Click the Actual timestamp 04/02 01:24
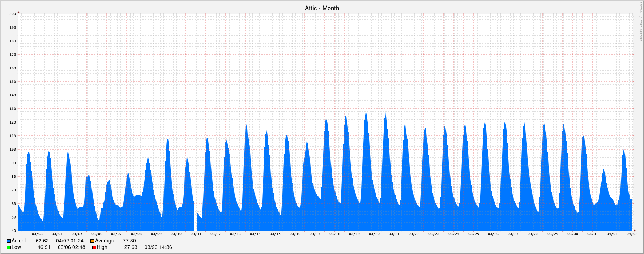Viewport: 644px width, 254px height. point(69,241)
